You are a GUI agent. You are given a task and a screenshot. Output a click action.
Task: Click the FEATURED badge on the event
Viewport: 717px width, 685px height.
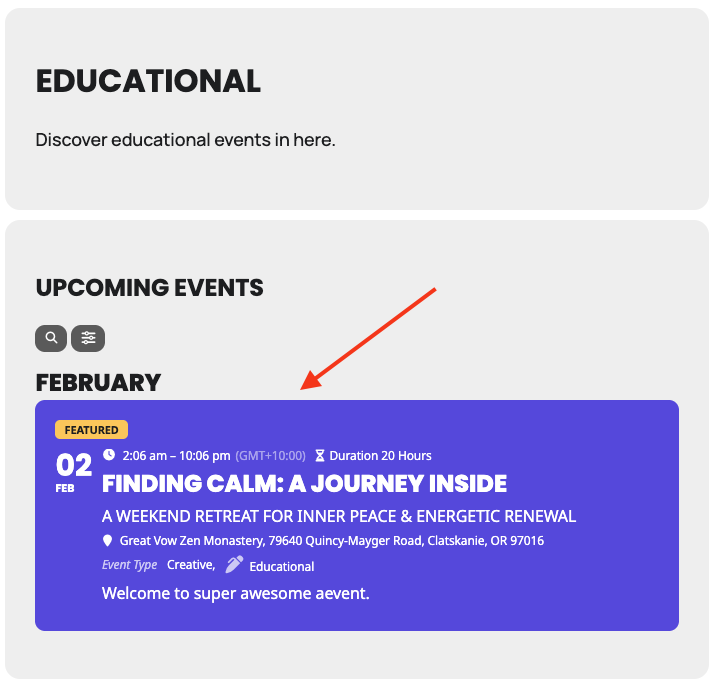coord(91,430)
